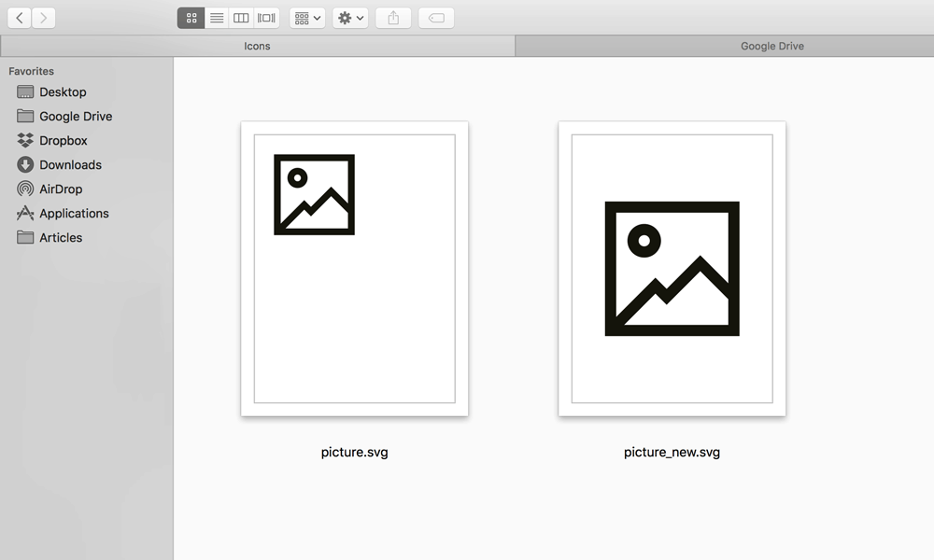The height and width of the screenshot is (560, 934).
Task: Open Desktop in the sidebar
Action: pyautogui.click(x=86, y=91)
